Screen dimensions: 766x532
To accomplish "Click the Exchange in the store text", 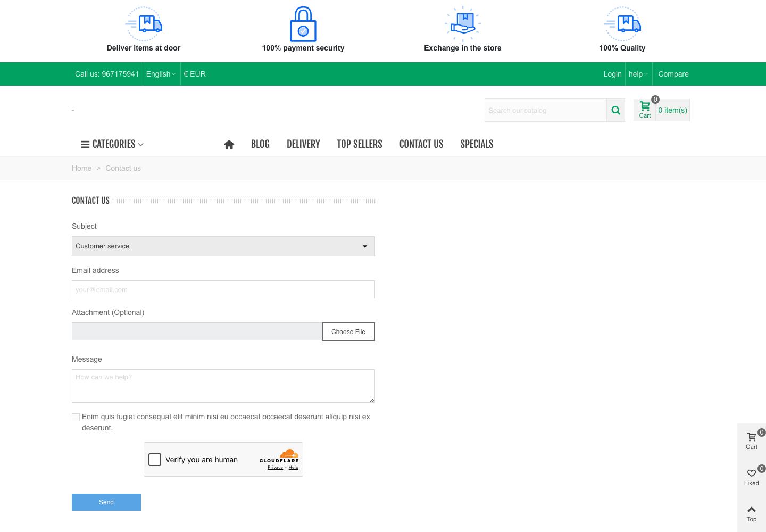I will click(463, 48).
